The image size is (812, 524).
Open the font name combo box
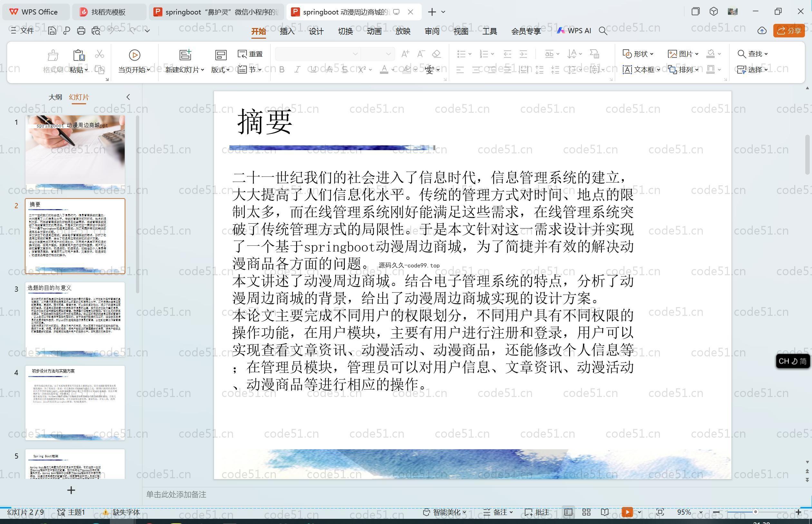point(317,54)
